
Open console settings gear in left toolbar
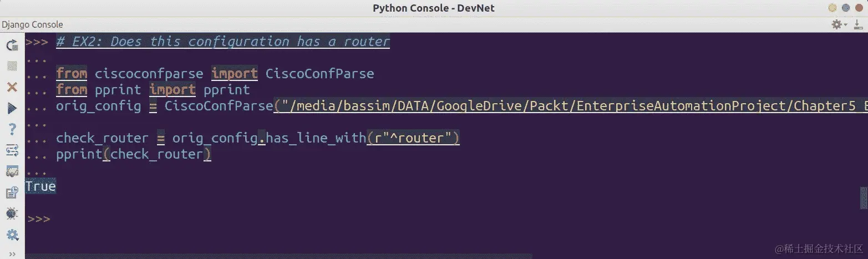(12, 235)
